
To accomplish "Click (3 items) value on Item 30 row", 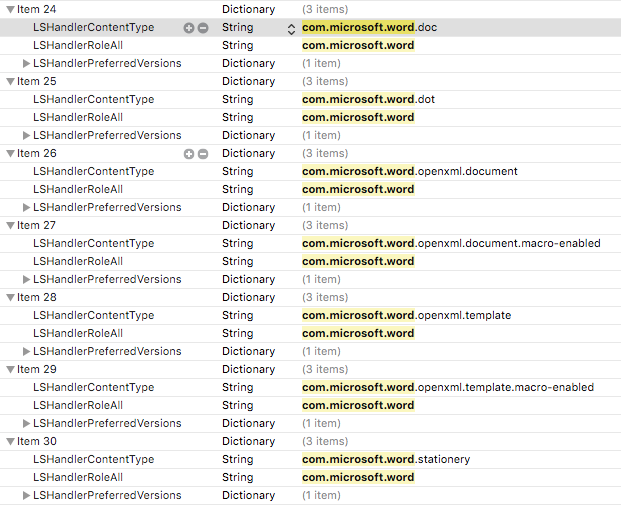I will click(325, 441).
